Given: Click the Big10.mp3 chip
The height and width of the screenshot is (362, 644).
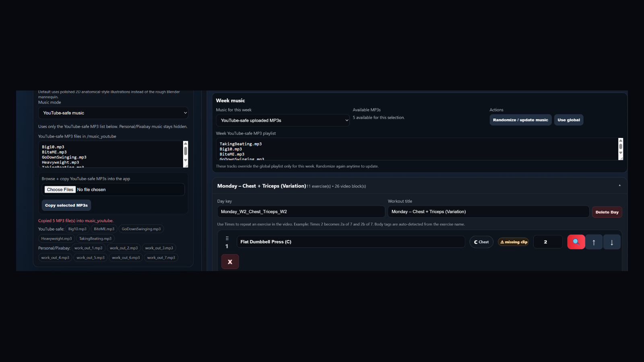Looking at the screenshot, I should (x=77, y=229).
